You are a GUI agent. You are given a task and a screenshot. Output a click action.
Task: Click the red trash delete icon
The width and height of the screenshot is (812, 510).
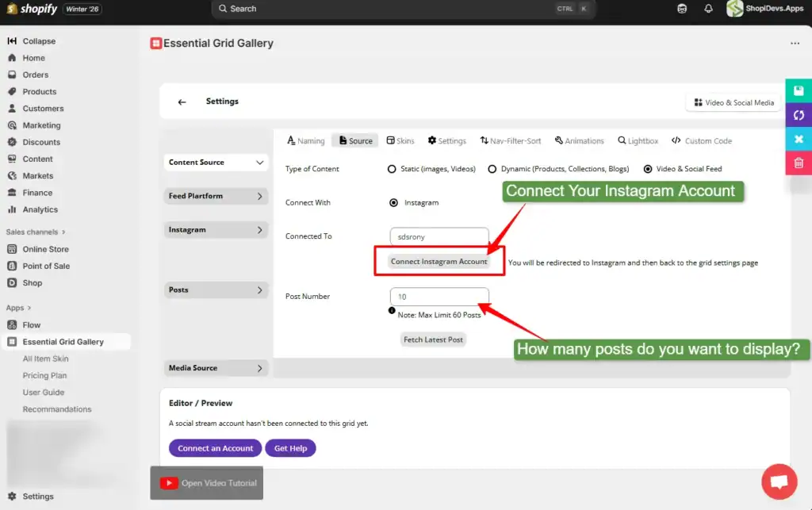[799, 163]
